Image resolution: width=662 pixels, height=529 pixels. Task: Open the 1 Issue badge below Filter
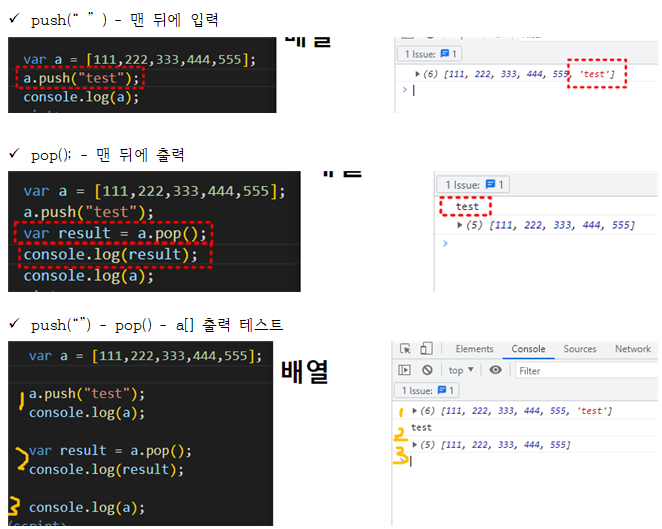tap(427, 391)
